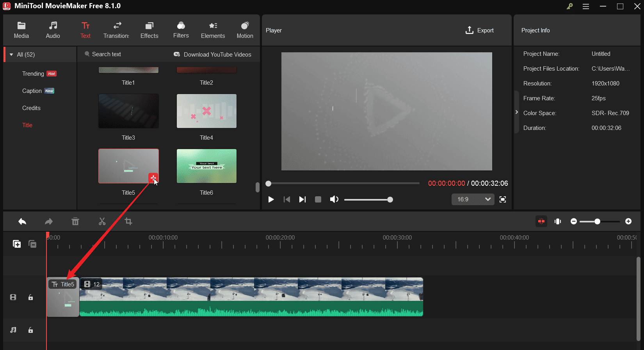Add a new track
This screenshot has width=644, height=350.
tap(17, 244)
